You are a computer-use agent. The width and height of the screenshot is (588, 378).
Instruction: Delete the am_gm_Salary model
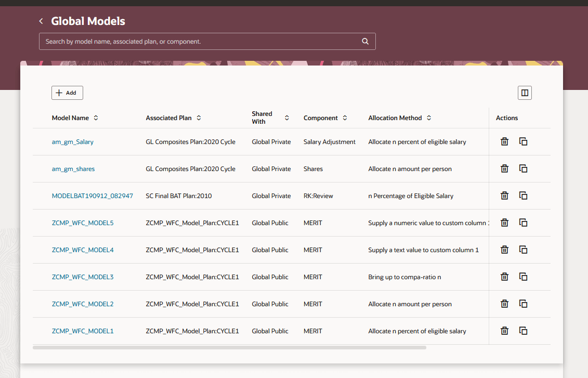(x=504, y=142)
